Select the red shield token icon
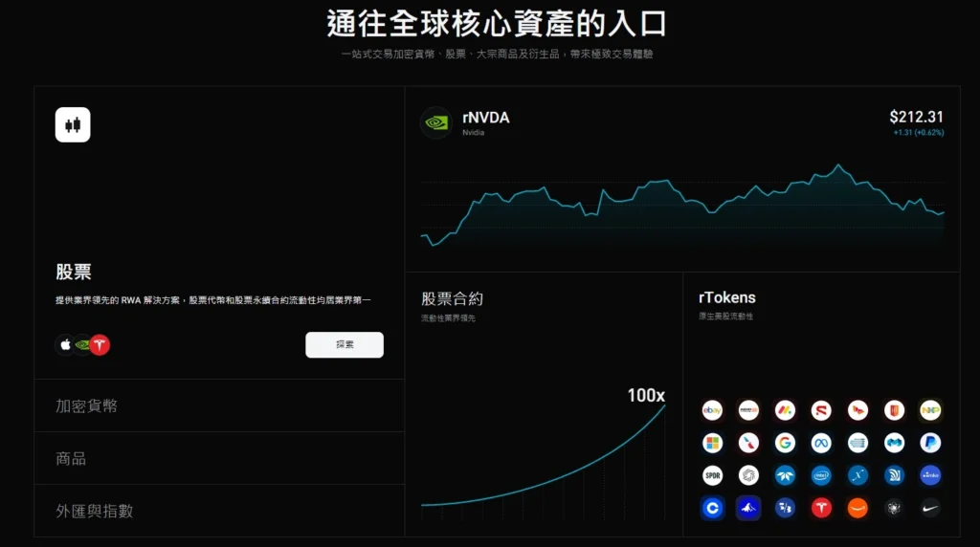 coord(895,410)
